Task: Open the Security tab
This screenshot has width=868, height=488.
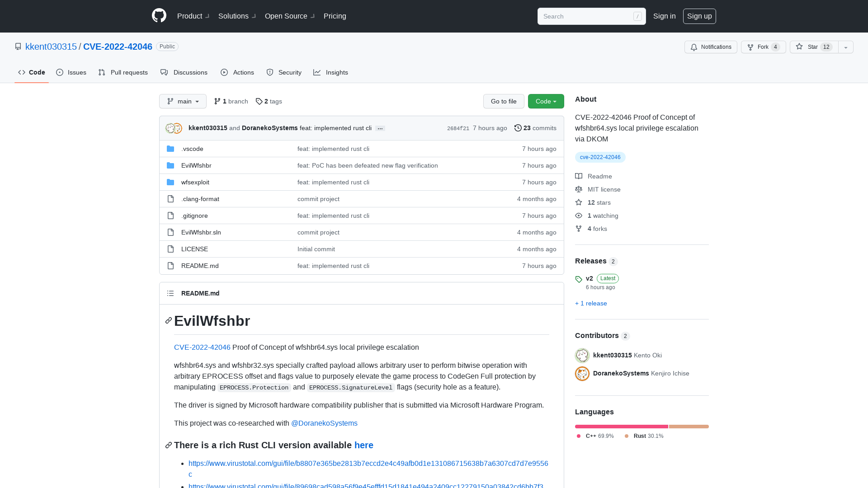Action: tap(284, 72)
